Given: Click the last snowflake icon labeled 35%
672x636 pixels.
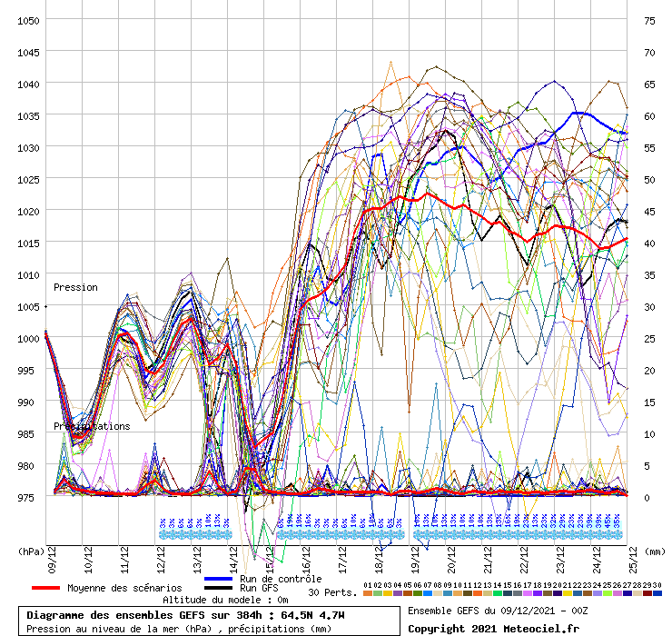Looking at the screenshot, I should [618, 535].
